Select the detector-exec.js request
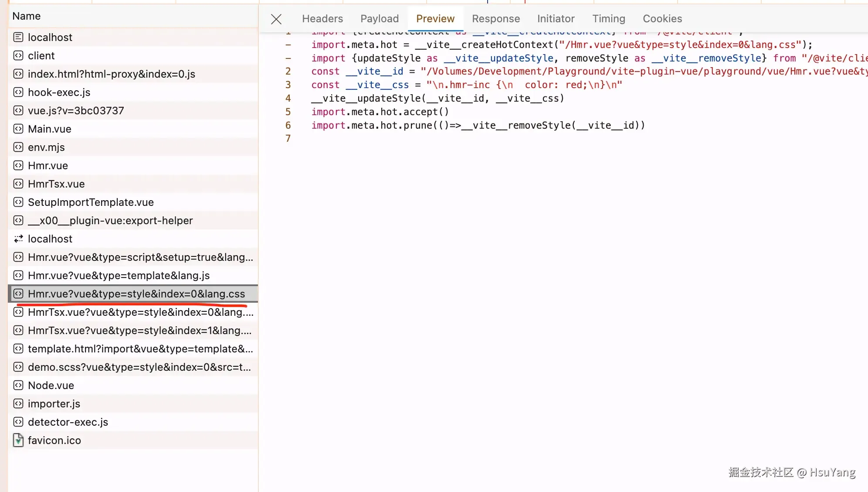This screenshot has height=492, width=868. pyautogui.click(x=133, y=422)
